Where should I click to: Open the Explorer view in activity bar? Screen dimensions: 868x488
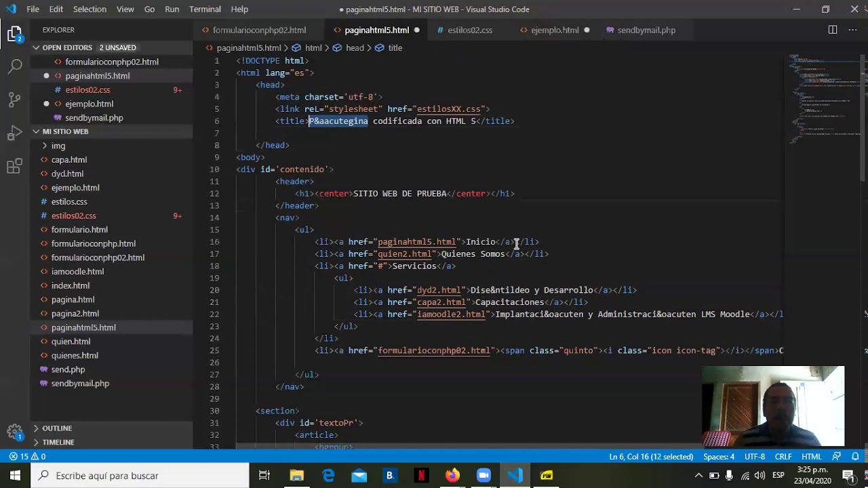(x=15, y=33)
